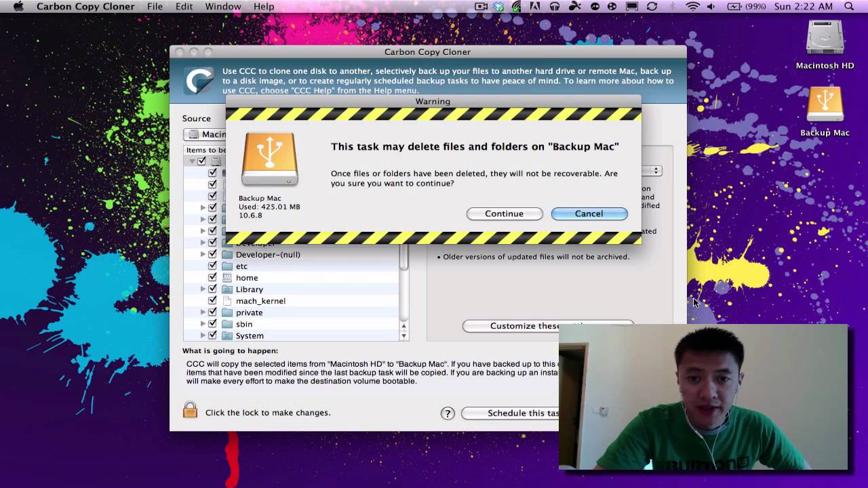Open the volume speaker menu
Screen dimensions: 868x488
(711, 7)
